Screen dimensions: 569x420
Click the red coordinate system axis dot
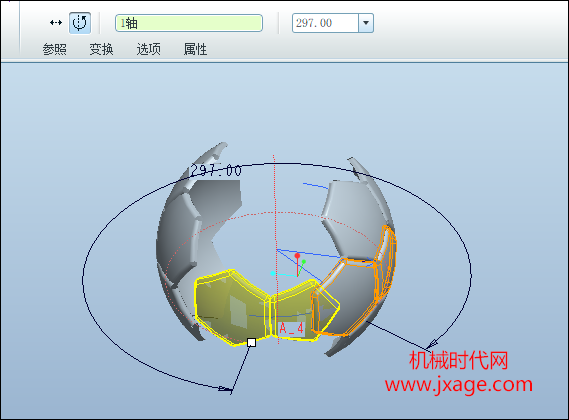pyautogui.click(x=297, y=256)
